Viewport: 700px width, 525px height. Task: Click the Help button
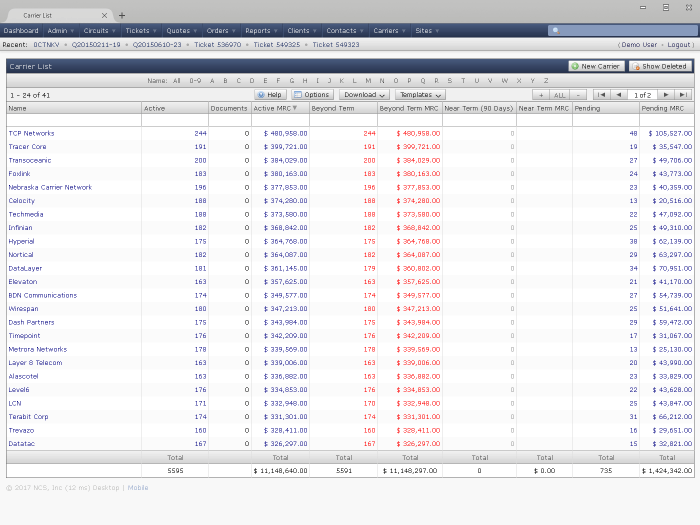pyautogui.click(x=270, y=94)
